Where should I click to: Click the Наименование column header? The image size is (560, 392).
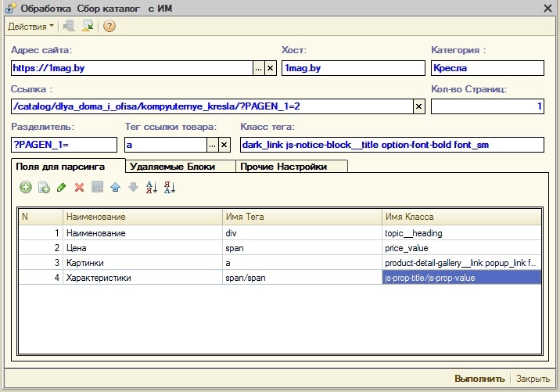point(142,217)
